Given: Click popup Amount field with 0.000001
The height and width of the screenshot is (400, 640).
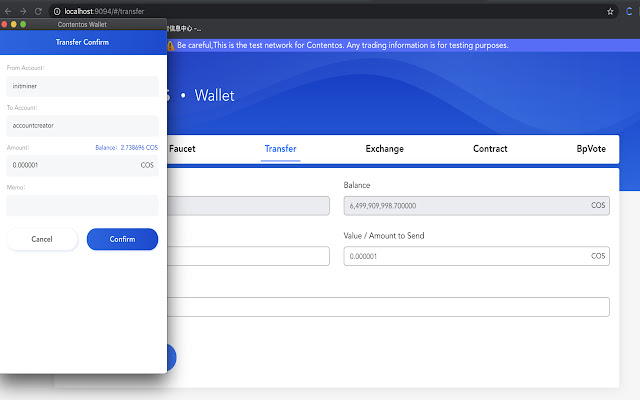Looking at the screenshot, I should [82, 165].
